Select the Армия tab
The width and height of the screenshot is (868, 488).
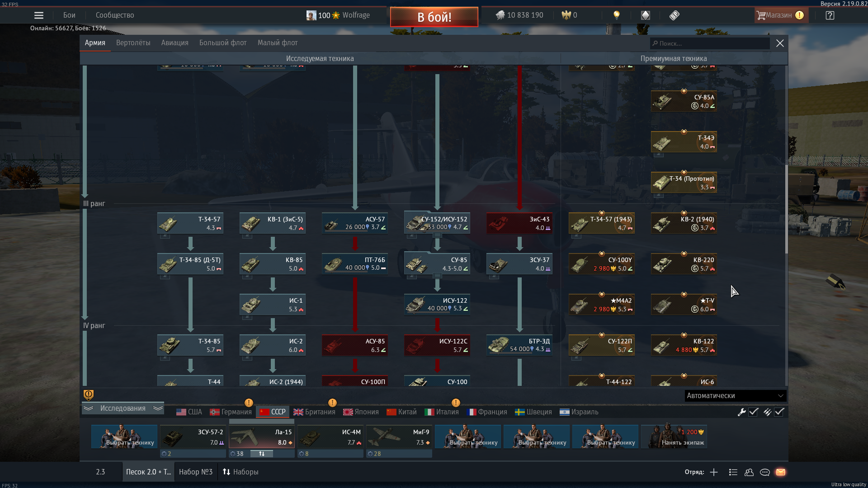95,43
